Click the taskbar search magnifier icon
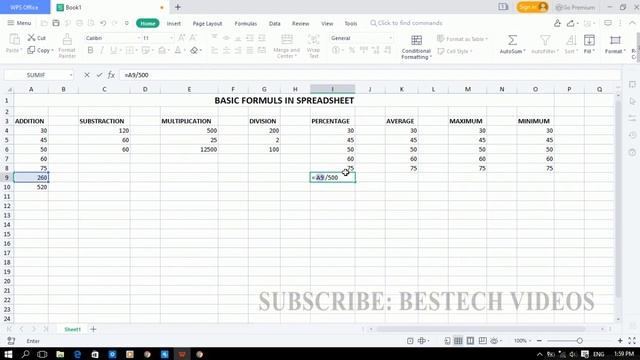640x360 pixels. pyautogui.click(x=25, y=354)
